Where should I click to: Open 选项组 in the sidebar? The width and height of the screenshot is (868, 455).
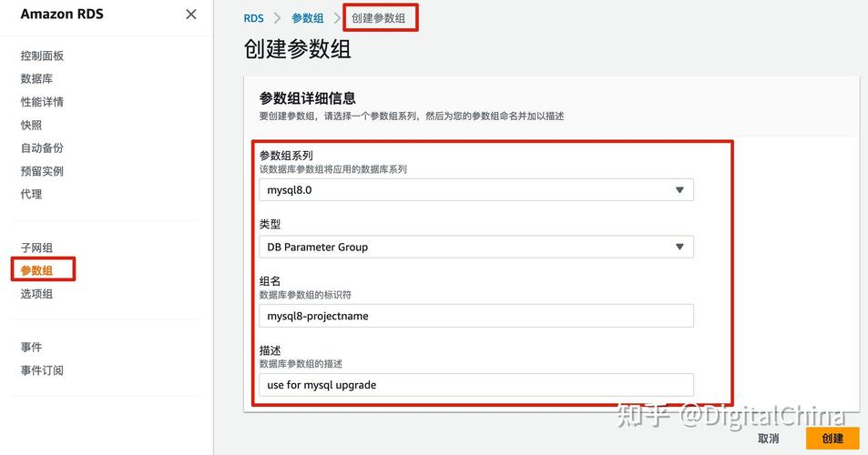click(36, 294)
